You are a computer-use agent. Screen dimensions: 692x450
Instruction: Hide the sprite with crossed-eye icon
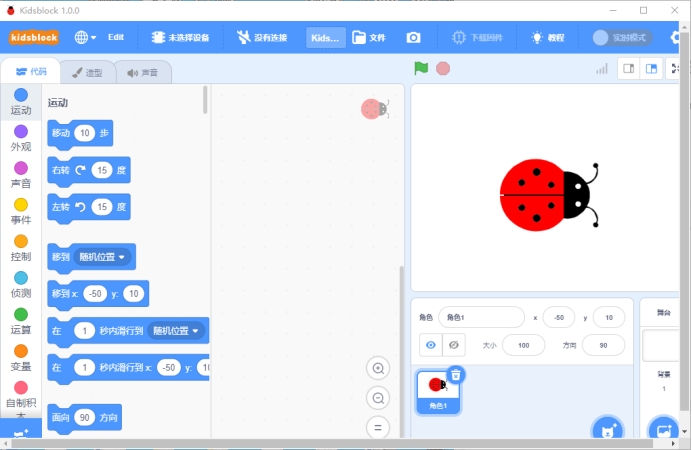click(x=454, y=345)
